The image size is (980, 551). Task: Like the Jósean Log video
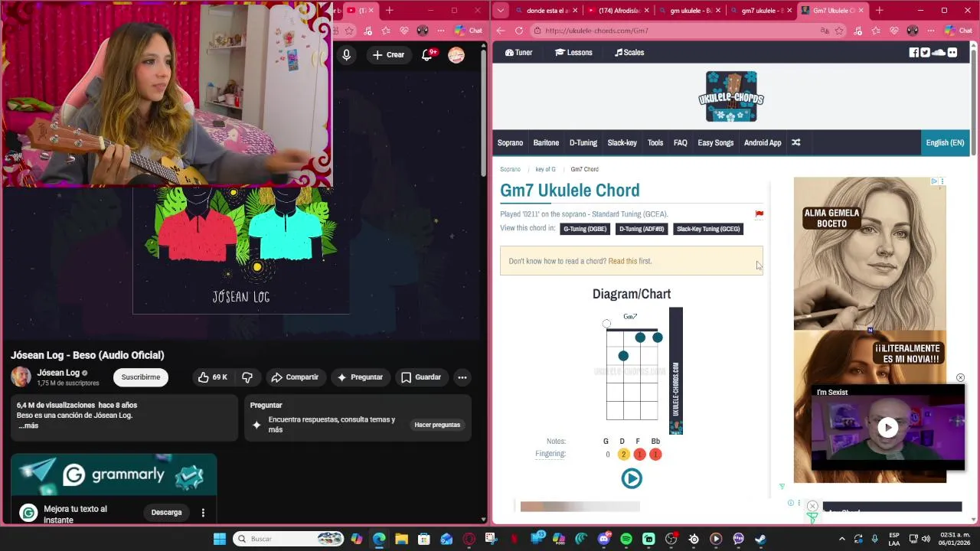tap(213, 377)
